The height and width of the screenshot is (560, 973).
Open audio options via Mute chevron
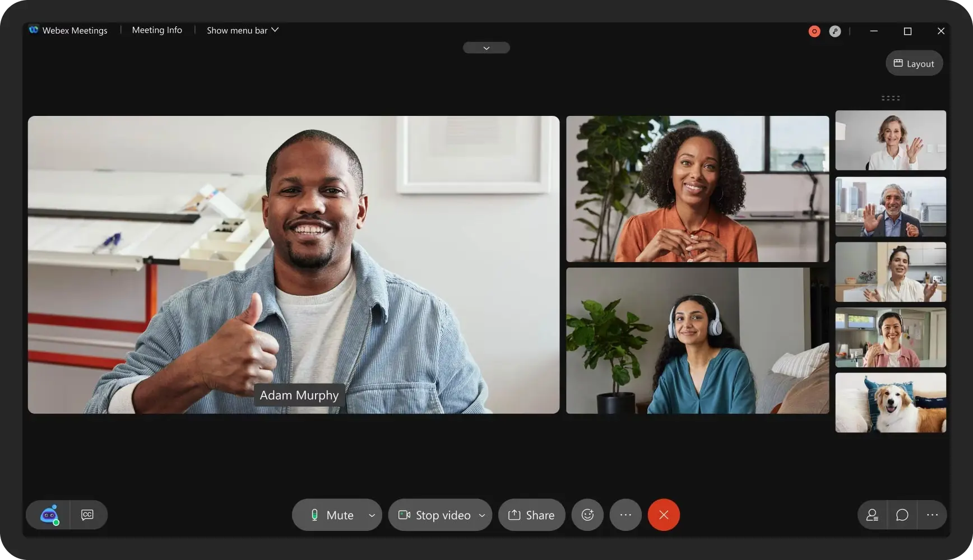tap(372, 515)
